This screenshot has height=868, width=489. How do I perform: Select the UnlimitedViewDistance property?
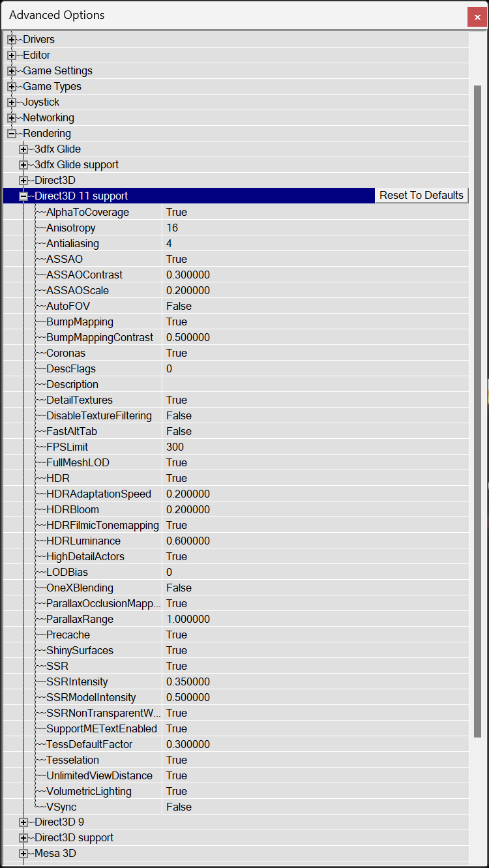99,775
